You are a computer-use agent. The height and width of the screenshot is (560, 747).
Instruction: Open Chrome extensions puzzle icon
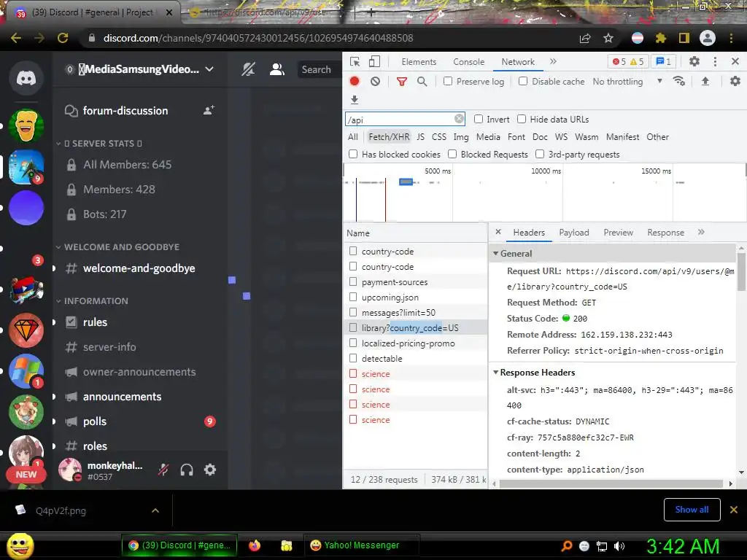coord(661,38)
